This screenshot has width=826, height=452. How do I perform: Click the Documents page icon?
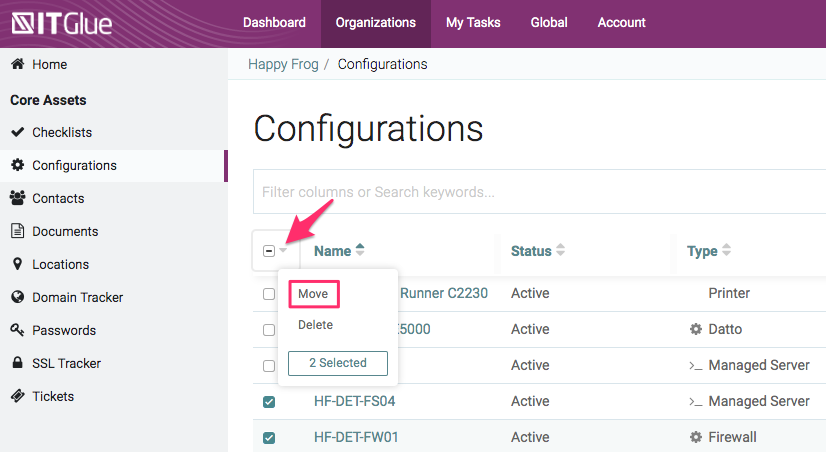pos(18,231)
